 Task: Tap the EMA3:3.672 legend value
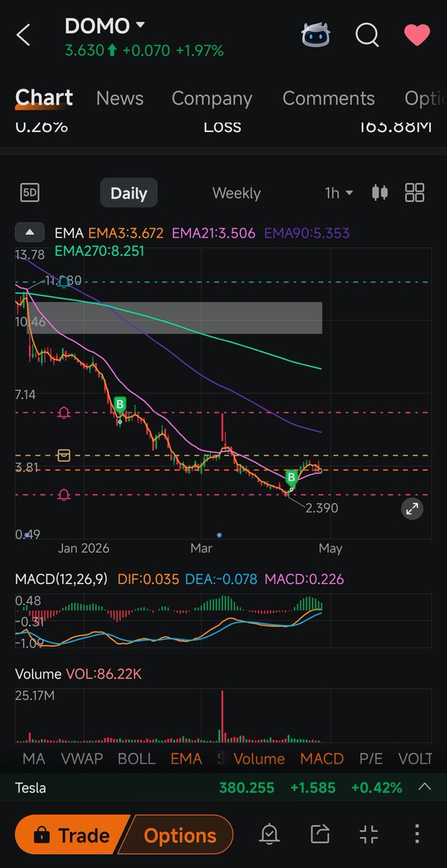(127, 233)
